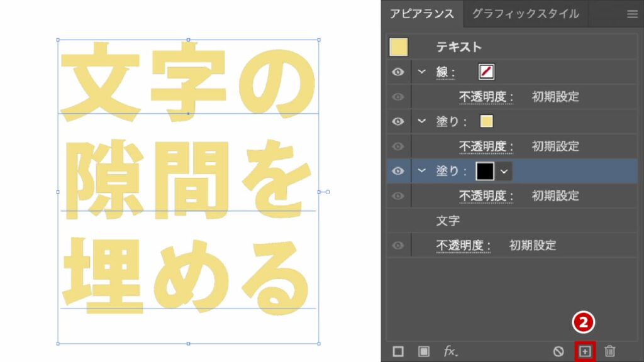
Task: Click the 不透明度 link under 線
Action: point(486,97)
